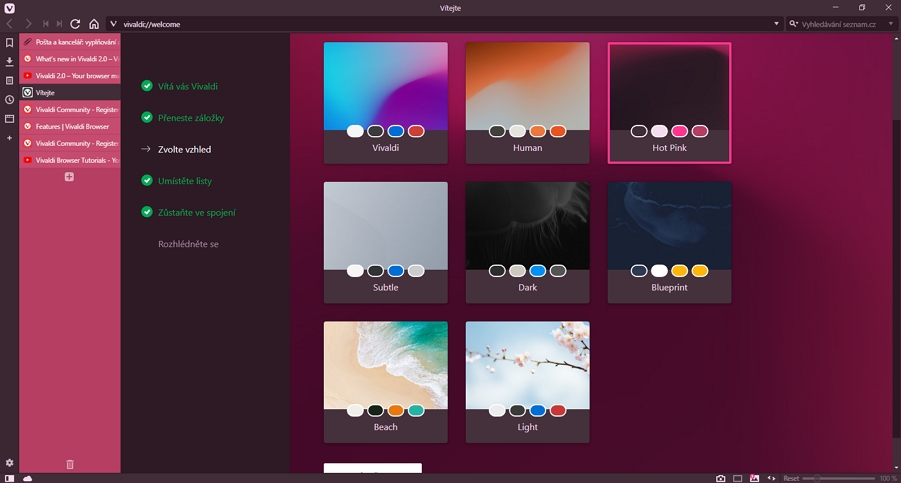901x483 pixels.
Task: Click the pink swatch in Hot Pink theme
Action: tap(680, 131)
